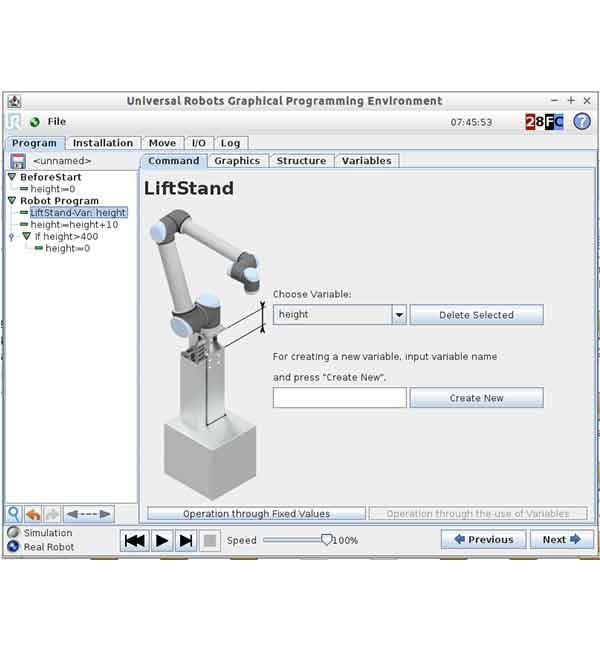Select height:=0 row under BeforeStart

pyautogui.click(x=53, y=189)
